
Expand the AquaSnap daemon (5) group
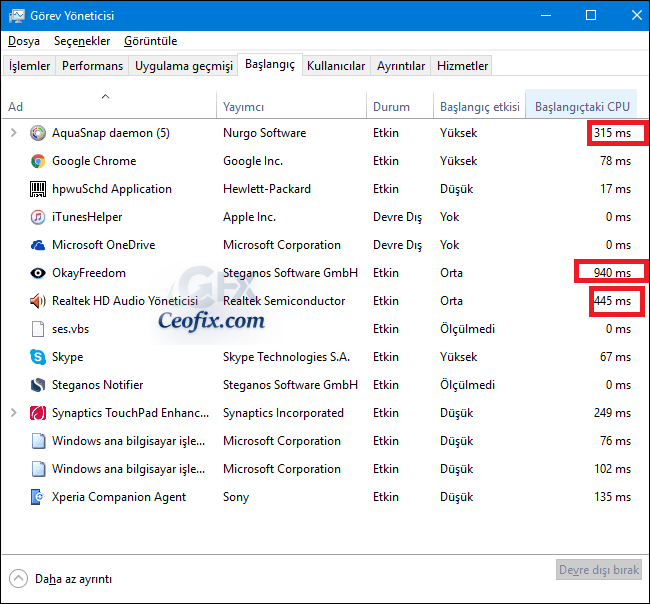click(x=13, y=133)
